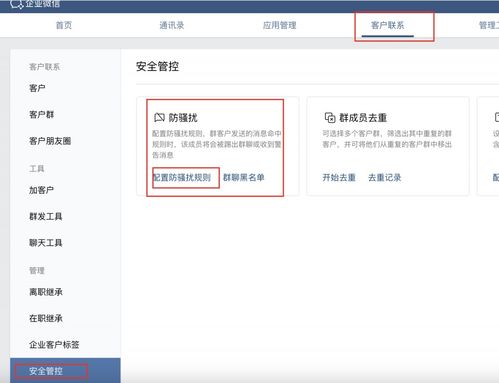499x383 pixels.
Task: Select 聊天工具 in the sidebar
Action: click(x=46, y=243)
